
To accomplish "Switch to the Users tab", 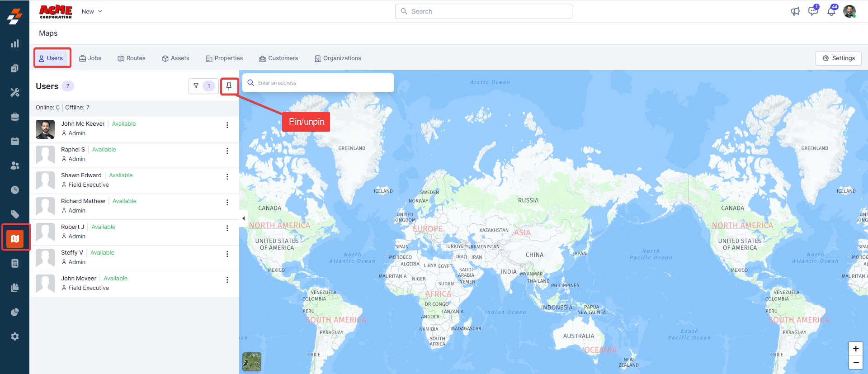I will 51,58.
